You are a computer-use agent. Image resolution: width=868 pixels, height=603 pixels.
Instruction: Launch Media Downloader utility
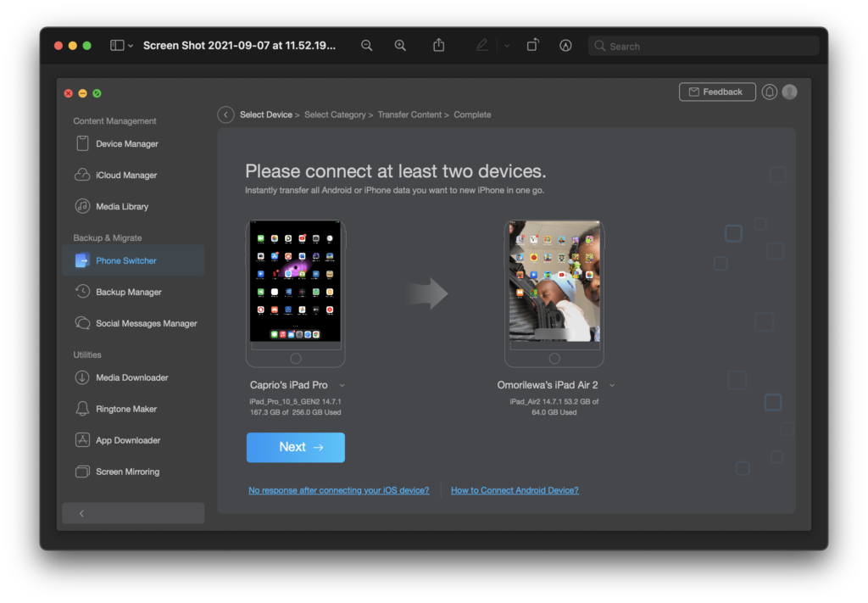tap(133, 377)
